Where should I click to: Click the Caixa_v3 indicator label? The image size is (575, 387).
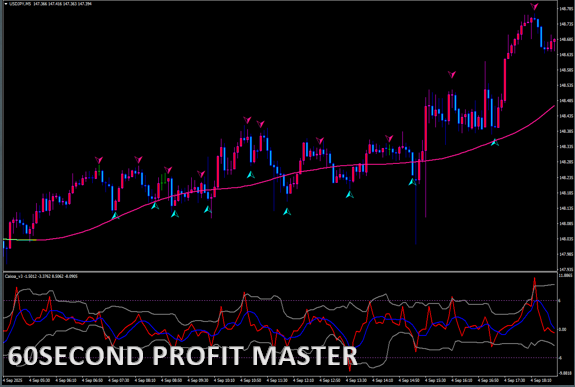coord(13,276)
